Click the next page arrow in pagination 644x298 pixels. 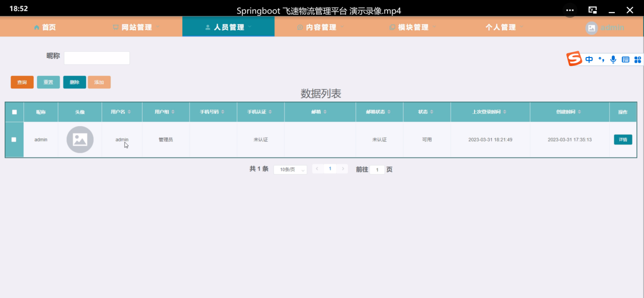pos(343,169)
